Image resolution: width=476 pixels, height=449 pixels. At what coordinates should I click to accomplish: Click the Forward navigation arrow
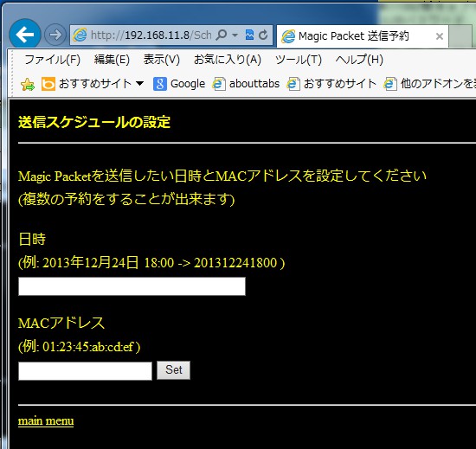click(55, 35)
